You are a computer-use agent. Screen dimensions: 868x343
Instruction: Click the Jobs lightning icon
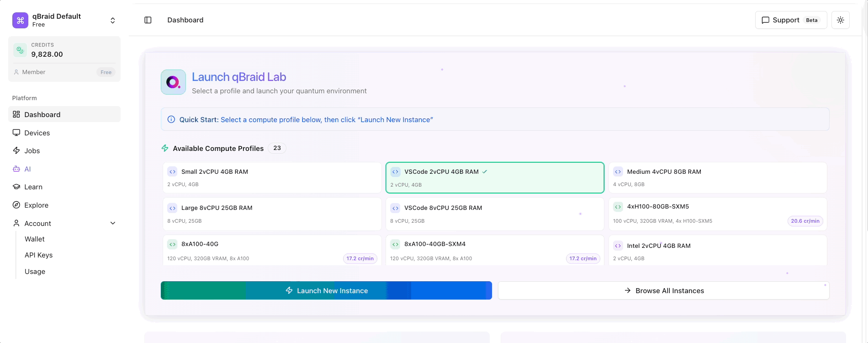coord(16,150)
